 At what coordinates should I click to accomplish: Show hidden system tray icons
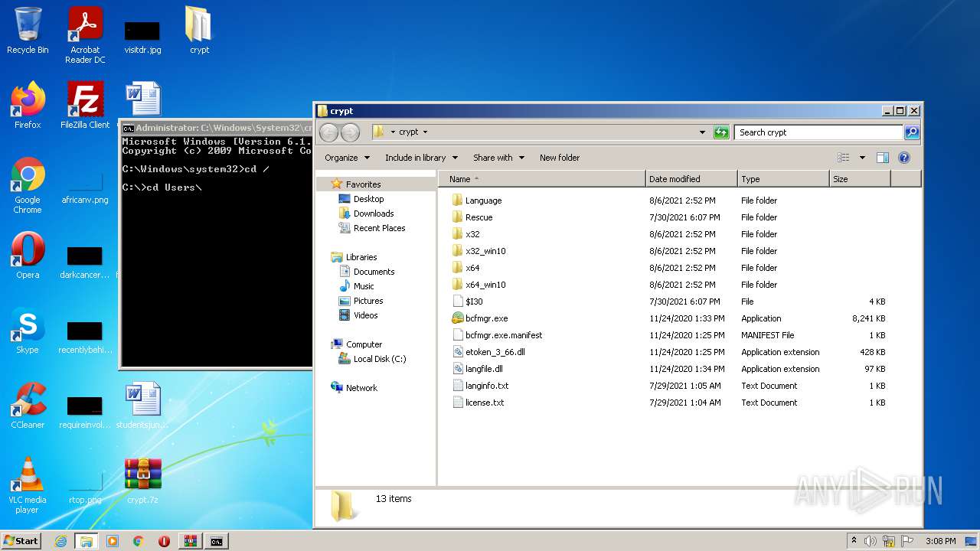click(854, 541)
